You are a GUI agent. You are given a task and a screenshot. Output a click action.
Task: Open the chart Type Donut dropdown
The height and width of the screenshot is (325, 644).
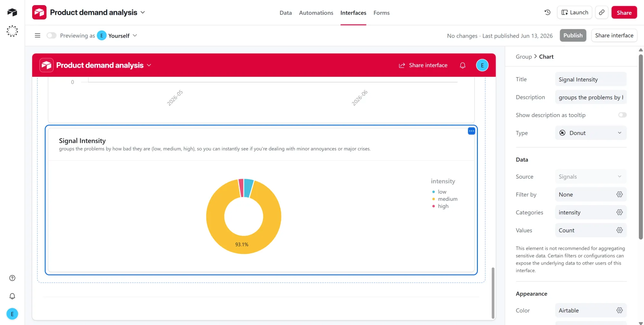point(591,133)
